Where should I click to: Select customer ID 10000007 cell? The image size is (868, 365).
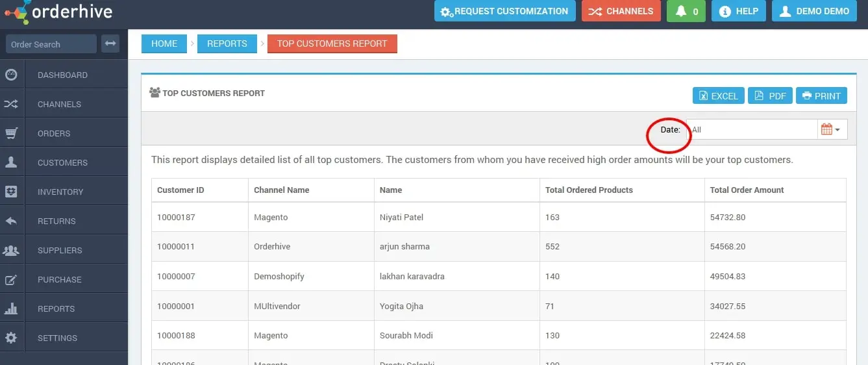click(x=200, y=276)
